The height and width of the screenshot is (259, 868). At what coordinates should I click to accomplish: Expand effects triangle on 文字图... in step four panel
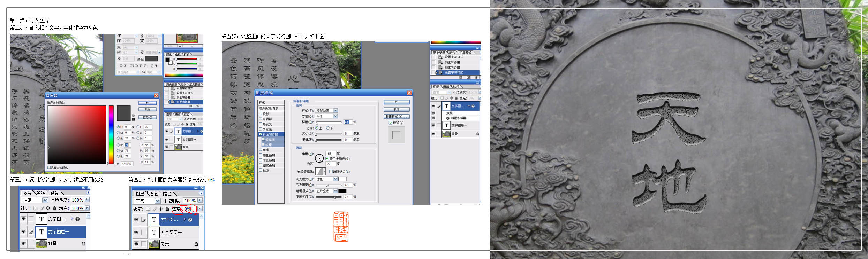coord(185,219)
